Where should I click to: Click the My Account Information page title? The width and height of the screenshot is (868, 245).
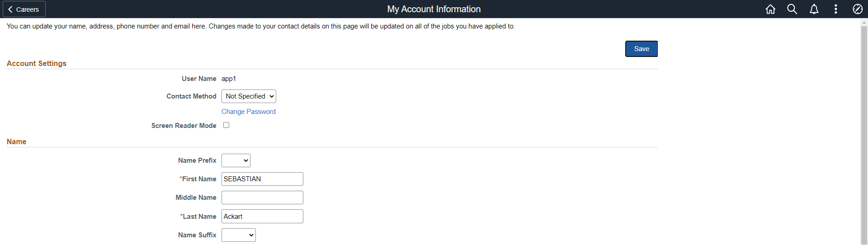click(x=434, y=9)
